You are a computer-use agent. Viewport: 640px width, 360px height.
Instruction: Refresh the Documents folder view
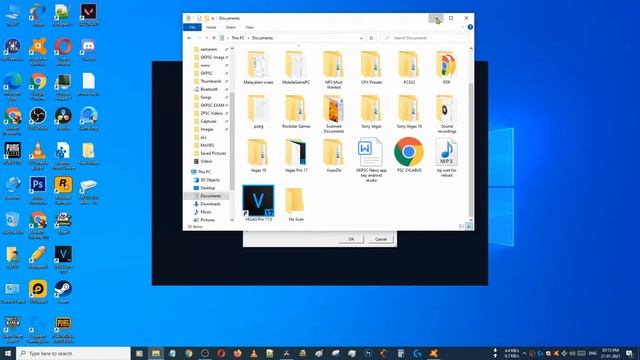tap(371, 38)
